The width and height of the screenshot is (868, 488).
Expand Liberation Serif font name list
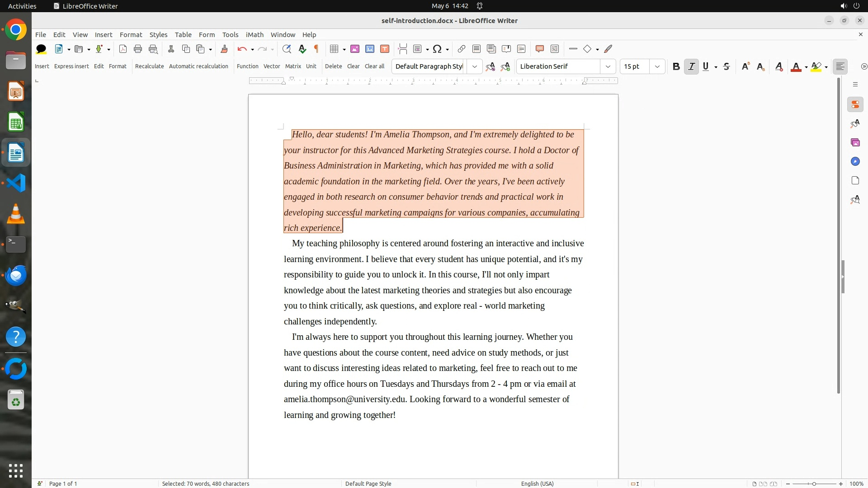[x=608, y=66]
